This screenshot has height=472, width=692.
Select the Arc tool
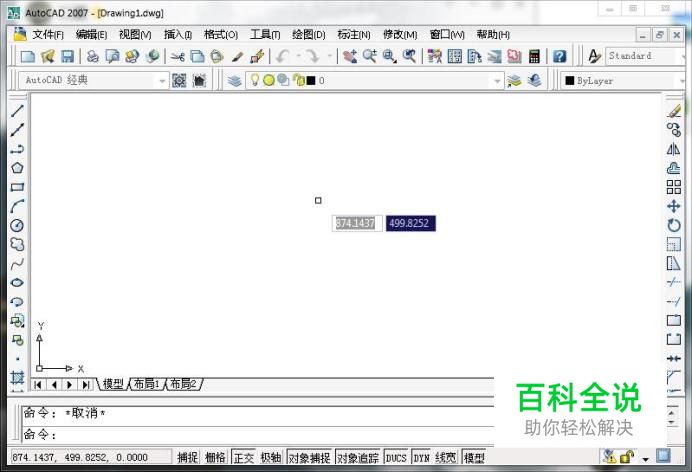(x=17, y=206)
